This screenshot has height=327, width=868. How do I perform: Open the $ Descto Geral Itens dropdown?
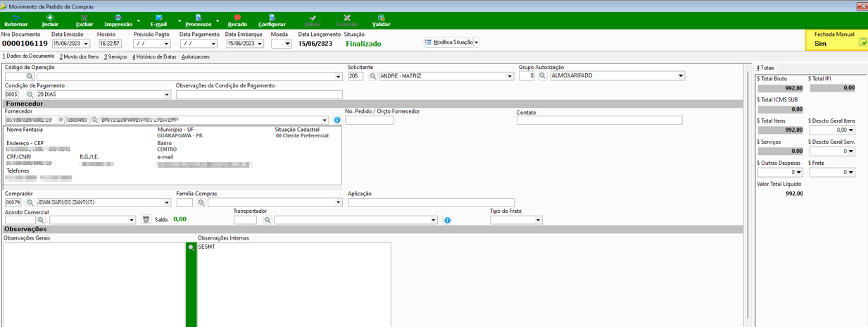(x=851, y=130)
